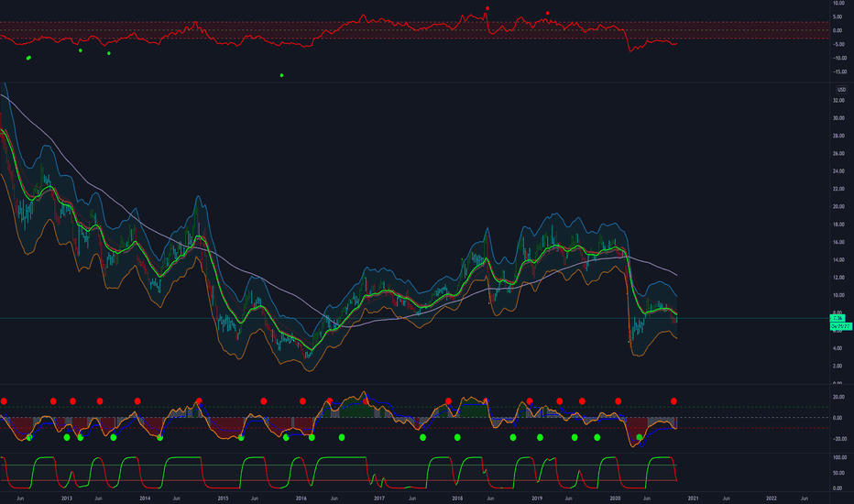Viewport: 854px width, 504px height.
Task: Click the 2021 label on the time axis
Action: pyautogui.click(x=694, y=498)
